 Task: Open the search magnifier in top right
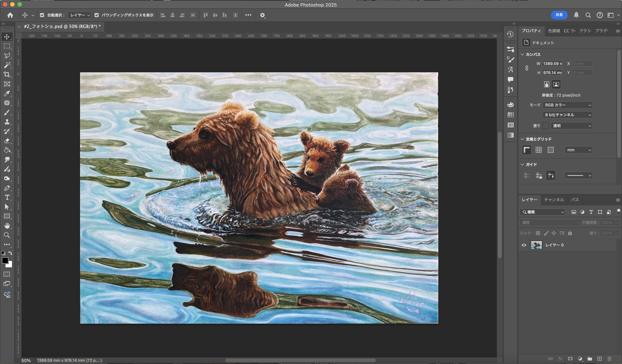click(x=588, y=15)
